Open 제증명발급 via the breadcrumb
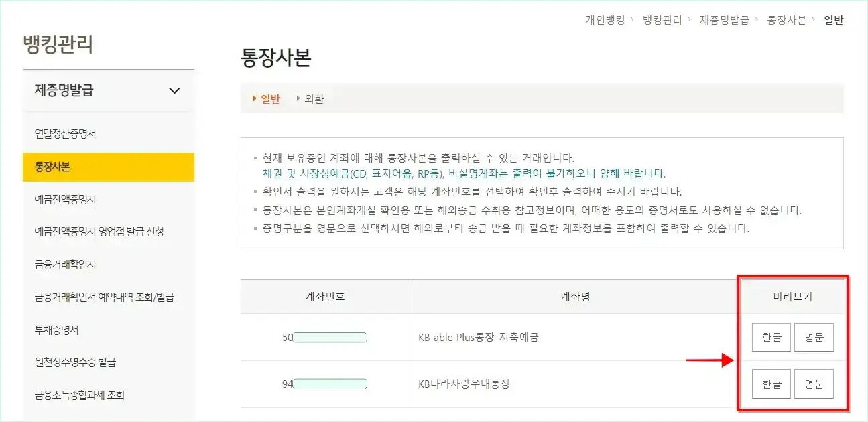This screenshot has width=868, height=422. coord(723,20)
